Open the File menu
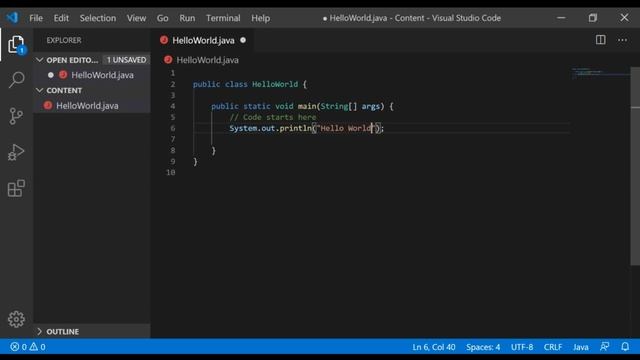Viewport: 640px width, 360px height. click(x=36, y=18)
